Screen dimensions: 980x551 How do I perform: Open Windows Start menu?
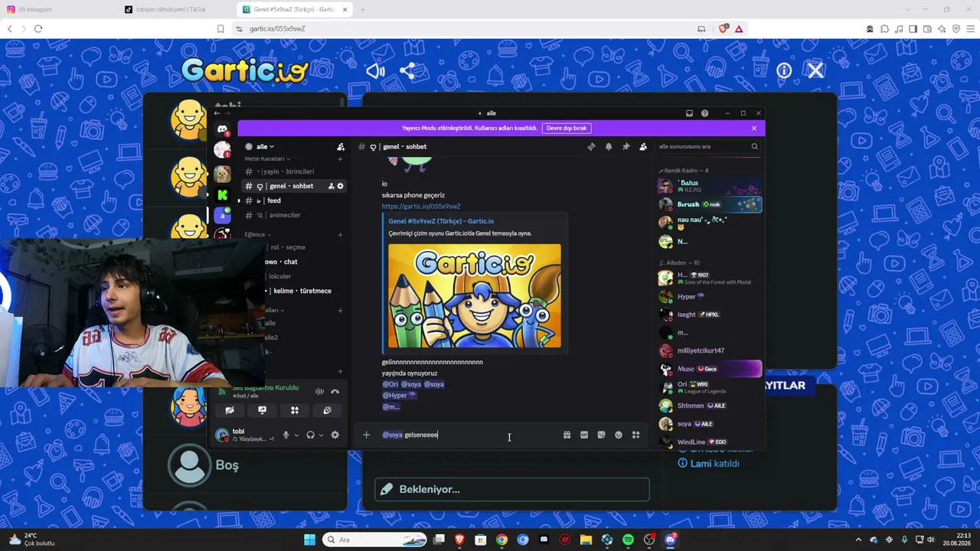309,540
